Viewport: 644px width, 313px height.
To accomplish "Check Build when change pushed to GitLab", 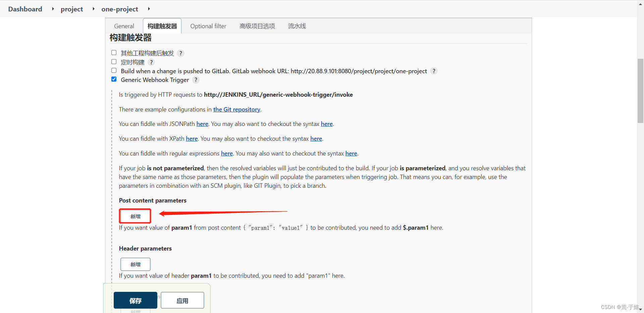I will tap(114, 71).
